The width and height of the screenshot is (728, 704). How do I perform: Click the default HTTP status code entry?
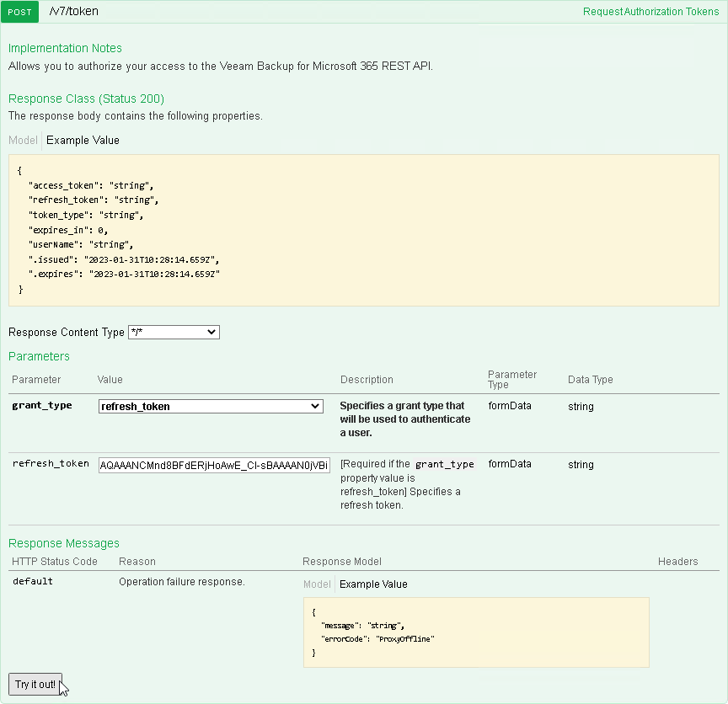pyautogui.click(x=32, y=582)
